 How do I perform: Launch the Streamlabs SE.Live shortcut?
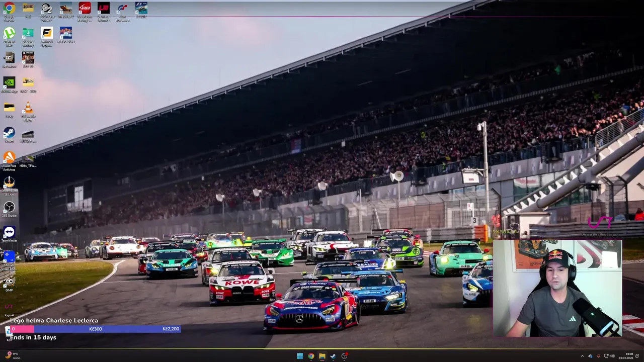pos(9,186)
